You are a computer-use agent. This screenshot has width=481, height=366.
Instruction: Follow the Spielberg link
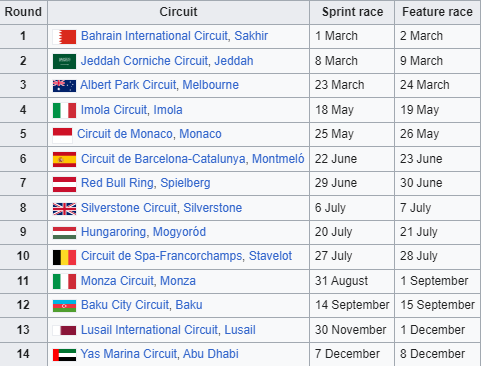(x=185, y=183)
